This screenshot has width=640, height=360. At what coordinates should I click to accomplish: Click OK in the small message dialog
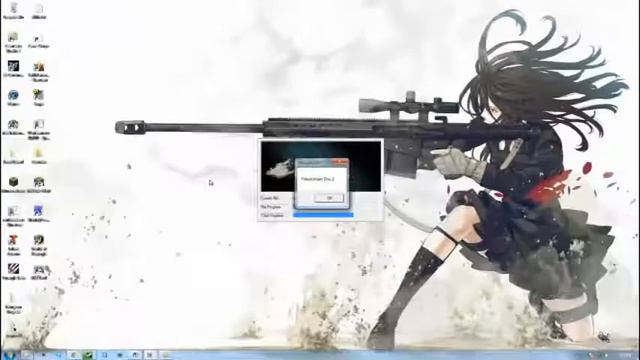click(329, 198)
